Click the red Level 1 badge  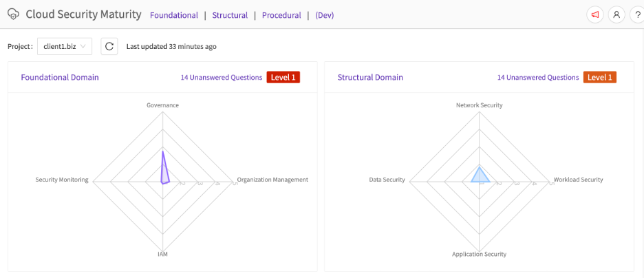pyautogui.click(x=283, y=77)
